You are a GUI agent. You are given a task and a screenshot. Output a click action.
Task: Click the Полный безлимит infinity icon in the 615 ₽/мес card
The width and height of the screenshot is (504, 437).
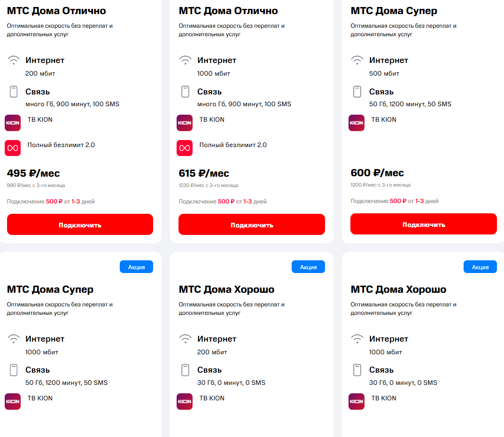185,148
